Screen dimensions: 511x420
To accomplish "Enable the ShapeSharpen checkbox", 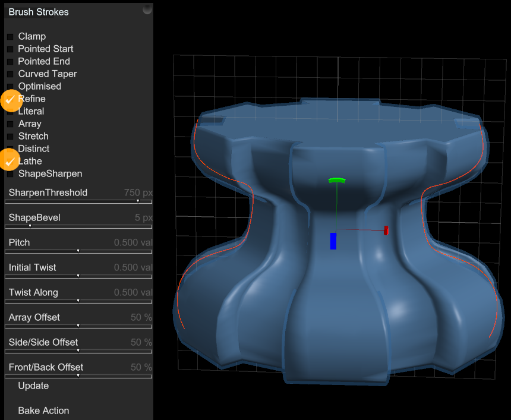I will click(x=10, y=174).
